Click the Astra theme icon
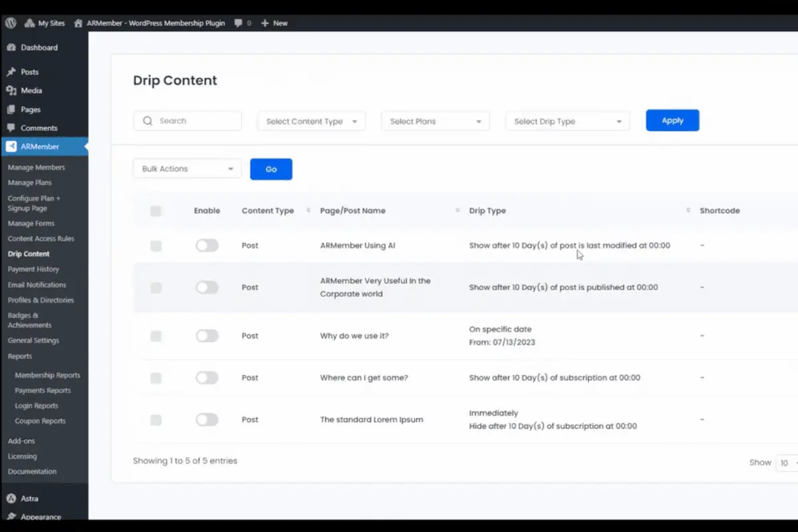 tap(11, 498)
